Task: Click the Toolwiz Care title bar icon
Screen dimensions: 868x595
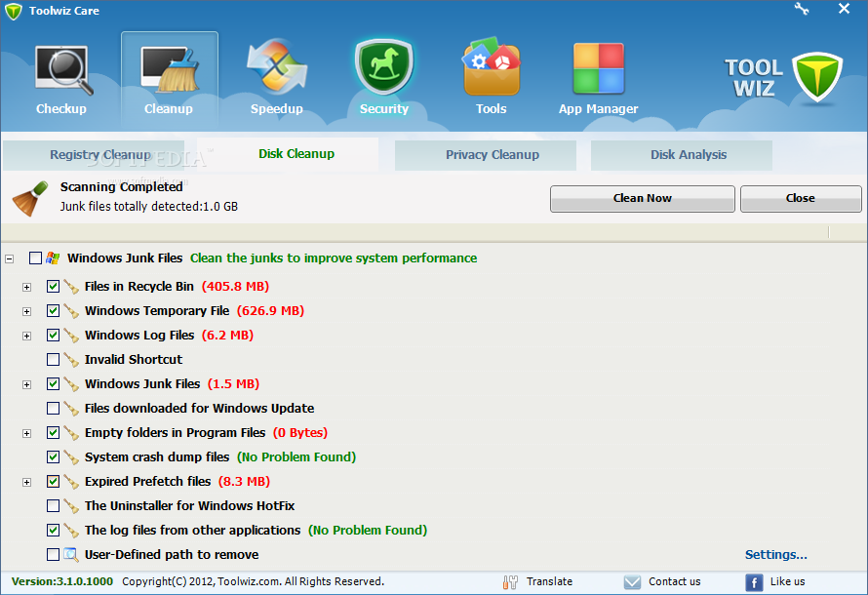Action: [x=13, y=11]
